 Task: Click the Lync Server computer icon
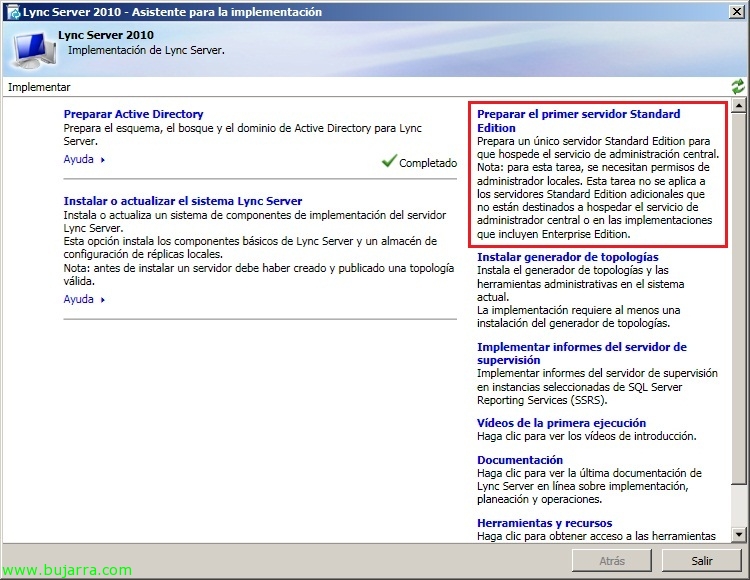point(32,50)
